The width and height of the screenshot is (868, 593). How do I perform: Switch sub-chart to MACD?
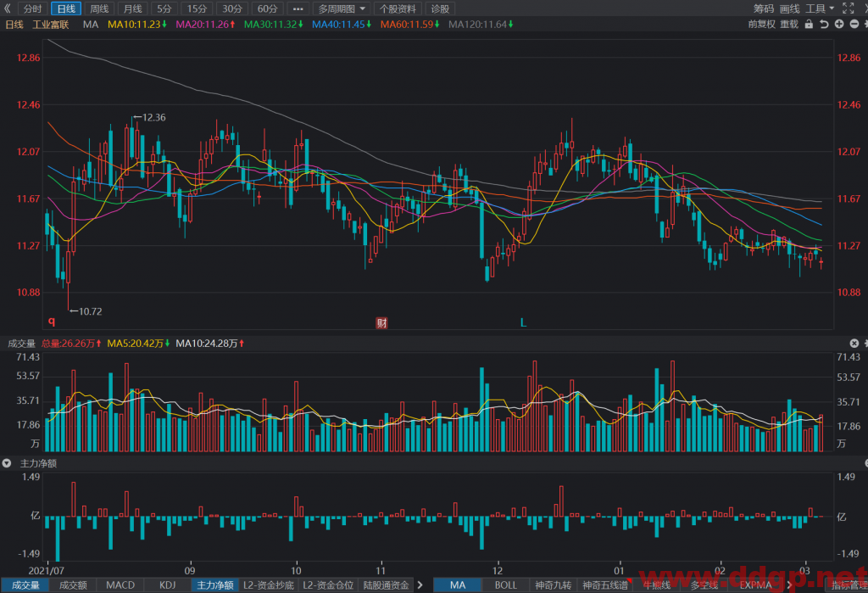click(120, 585)
